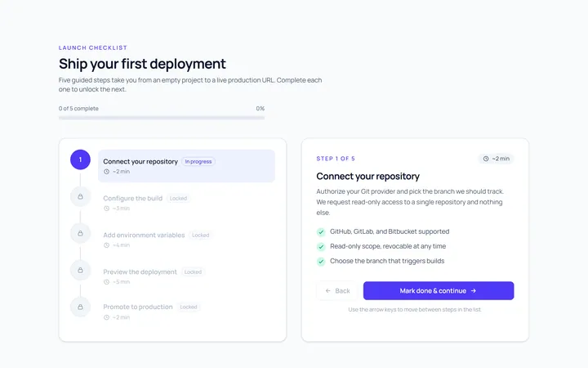Click green check beside GitHub, GitLab, and Bitbucket

(x=321, y=232)
